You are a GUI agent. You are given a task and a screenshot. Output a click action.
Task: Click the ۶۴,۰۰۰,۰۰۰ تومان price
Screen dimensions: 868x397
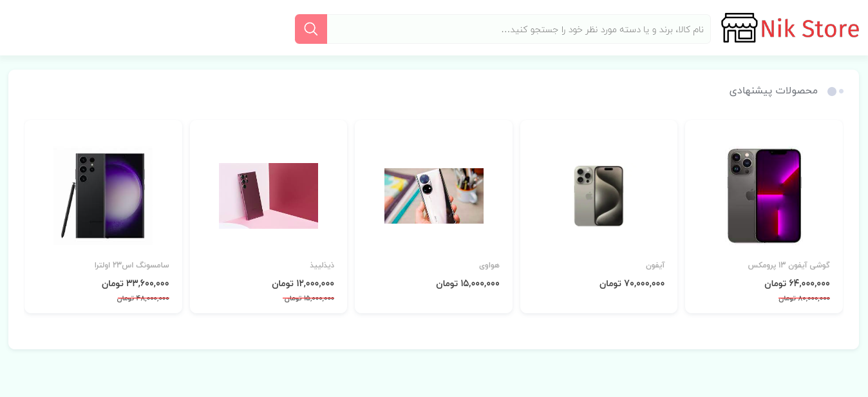pos(797,283)
